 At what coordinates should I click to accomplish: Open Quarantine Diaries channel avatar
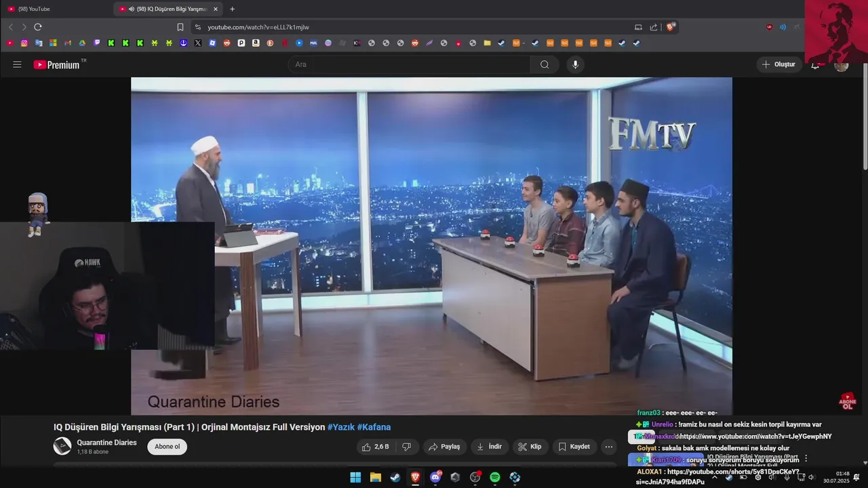(62, 446)
